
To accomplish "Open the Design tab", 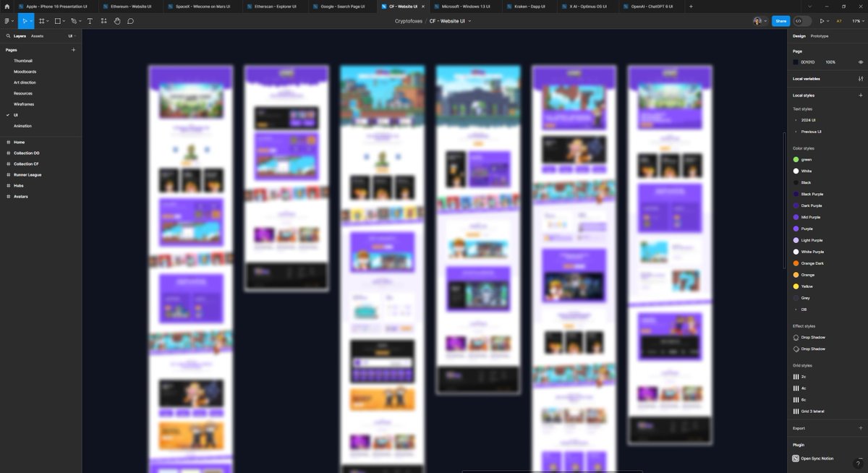I will click(x=799, y=35).
